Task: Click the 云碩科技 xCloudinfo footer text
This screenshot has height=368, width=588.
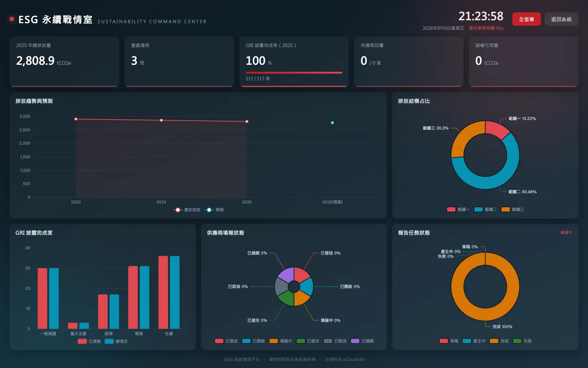Action: click(345, 360)
